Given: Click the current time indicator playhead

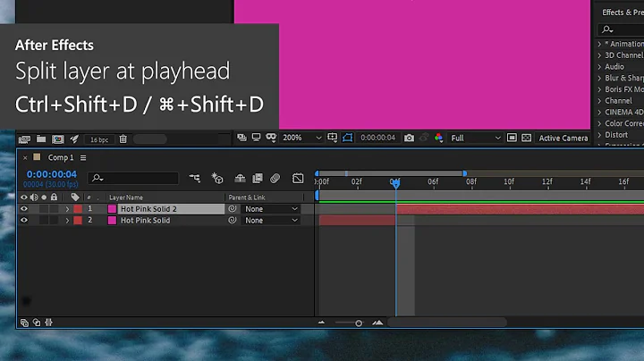Looking at the screenshot, I should point(395,183).
